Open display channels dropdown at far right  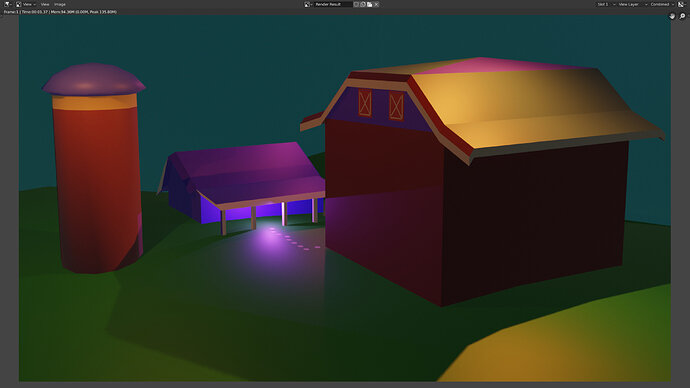[682, 4]
